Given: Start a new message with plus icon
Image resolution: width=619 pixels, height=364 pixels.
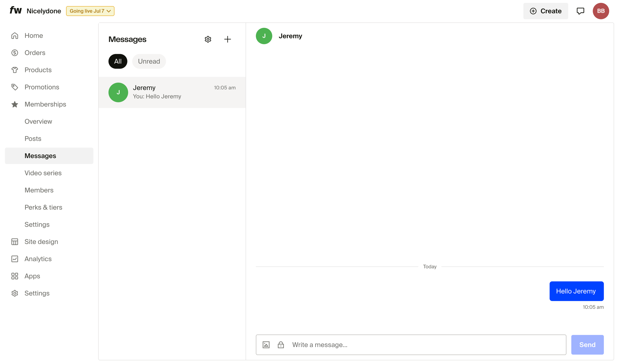Looking at the screenshot, I should (227, 39).
